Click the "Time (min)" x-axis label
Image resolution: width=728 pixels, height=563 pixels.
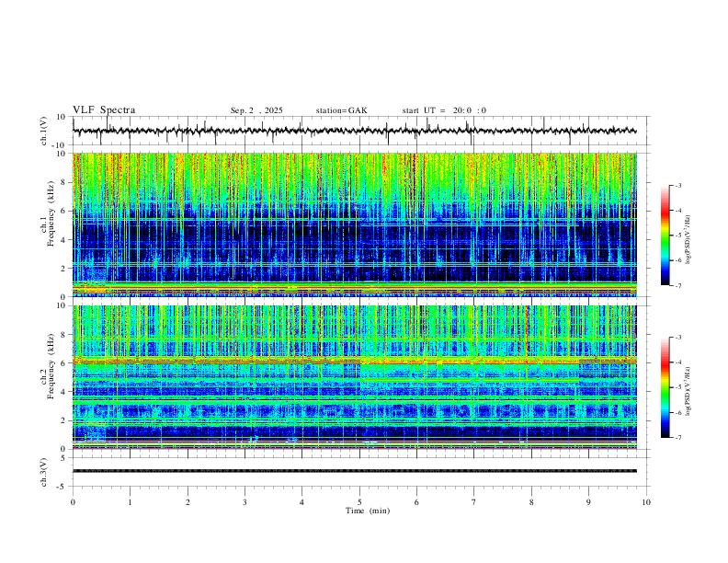coord(368,511)
